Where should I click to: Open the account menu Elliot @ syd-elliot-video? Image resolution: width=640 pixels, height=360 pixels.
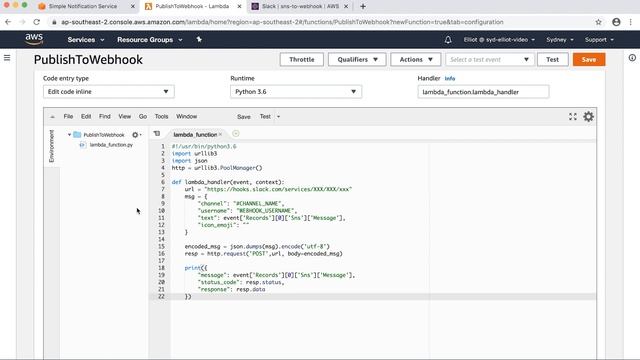click(x=499, y=40)
